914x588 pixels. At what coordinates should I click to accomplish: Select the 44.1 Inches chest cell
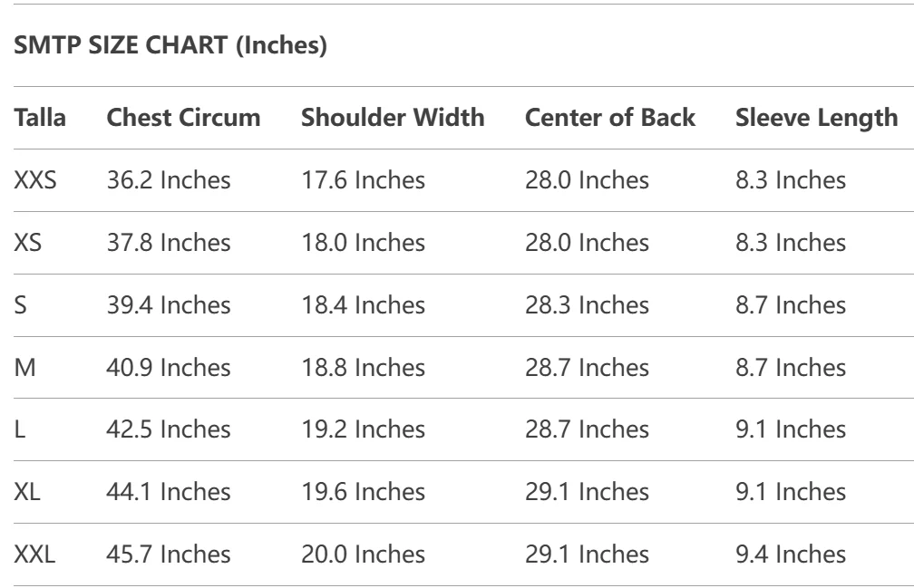169,492
